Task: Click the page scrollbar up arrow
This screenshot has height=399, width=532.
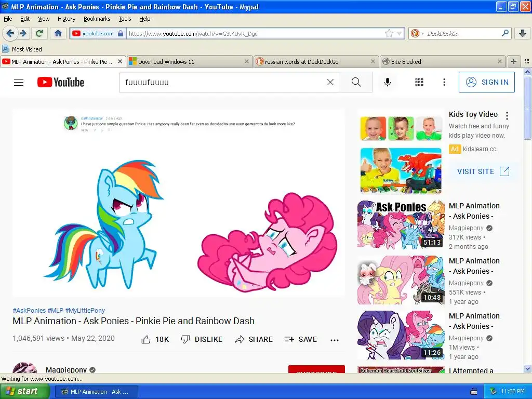Action: (527, 72)
